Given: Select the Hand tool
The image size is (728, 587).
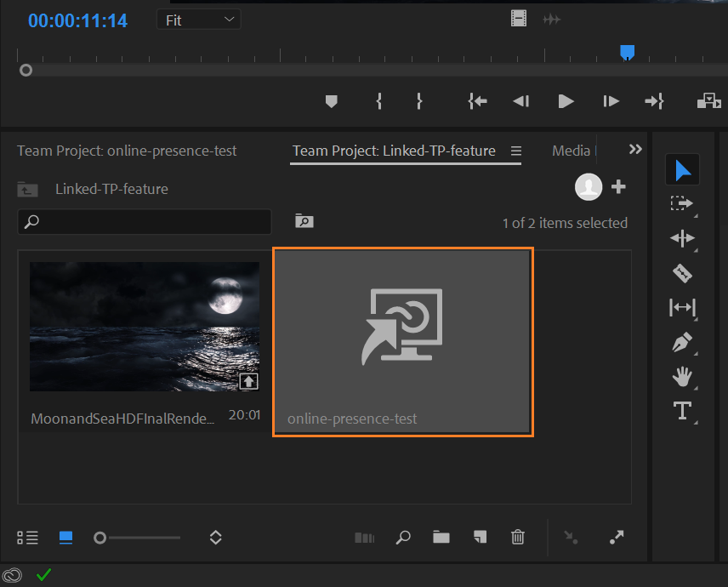Looking at the screenshot, I should click(x=682, y=377).
